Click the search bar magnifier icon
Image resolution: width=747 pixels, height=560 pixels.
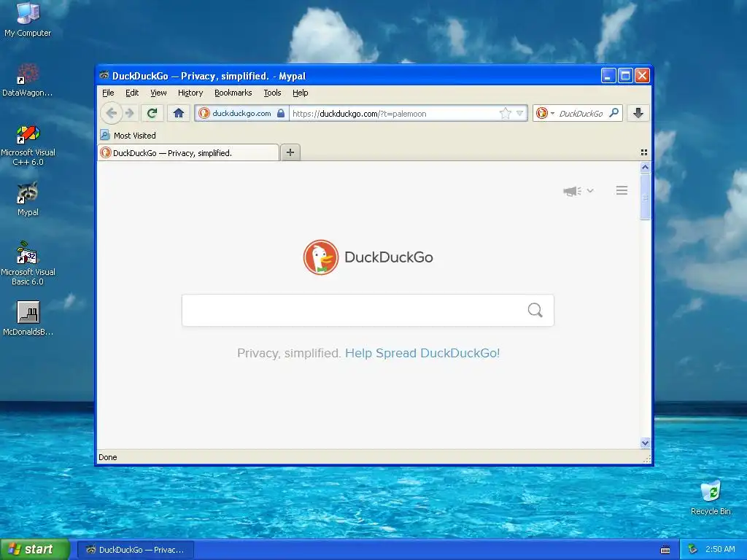coord(614,113)
